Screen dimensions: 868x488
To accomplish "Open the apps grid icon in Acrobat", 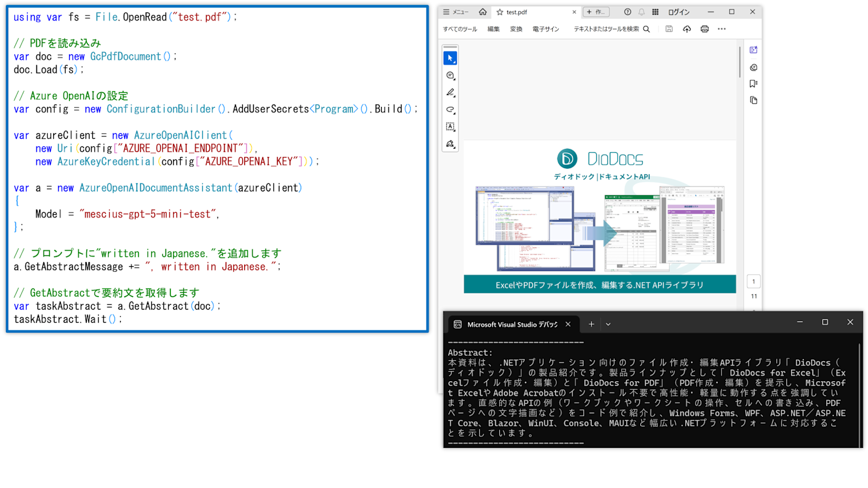I will [x=655, y=12].
